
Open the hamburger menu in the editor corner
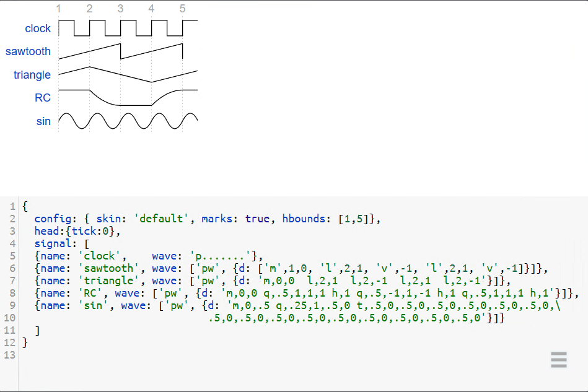point(558,360)
